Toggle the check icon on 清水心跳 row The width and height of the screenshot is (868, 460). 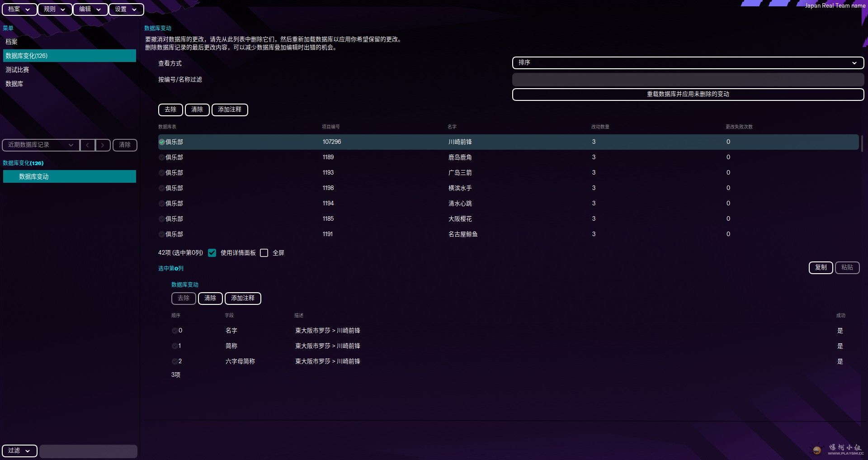click(162, 204)
